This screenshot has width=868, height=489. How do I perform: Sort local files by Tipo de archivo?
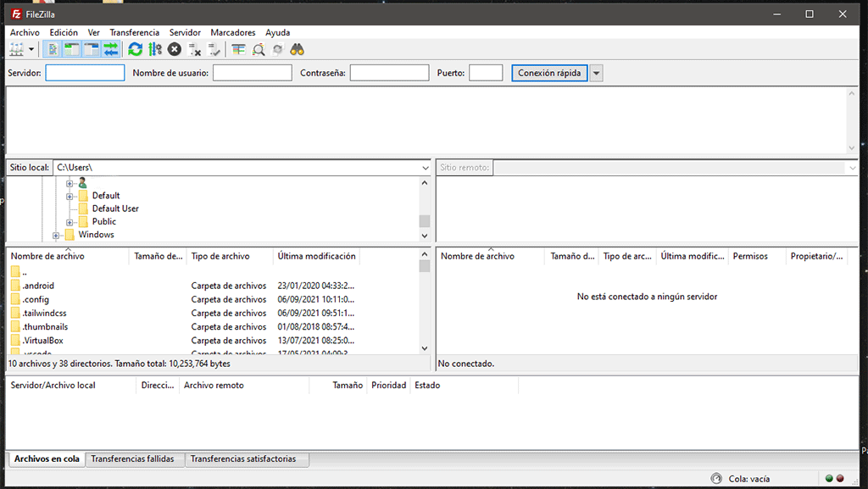[x=231, y=256]
